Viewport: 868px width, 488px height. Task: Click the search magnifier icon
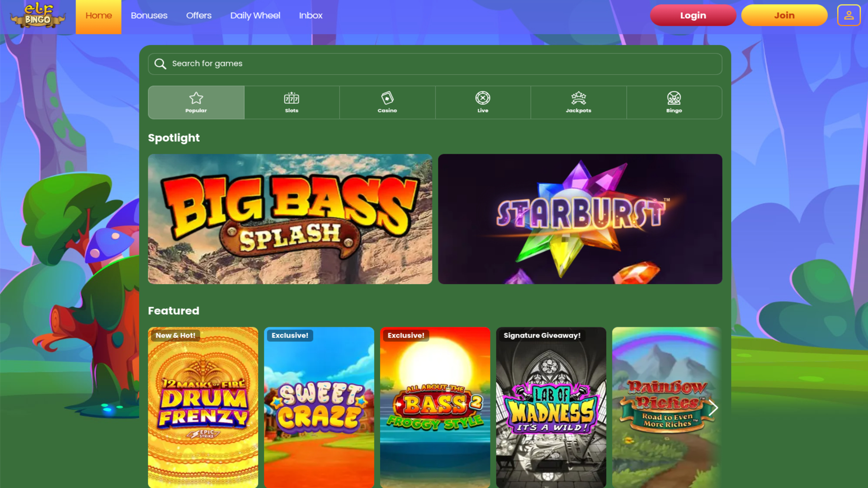click(160, 63)
